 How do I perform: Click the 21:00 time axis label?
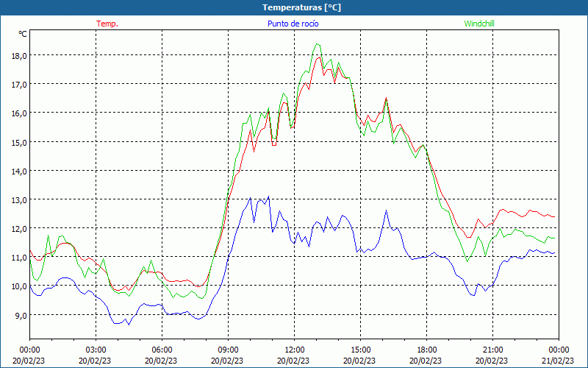point(492,350)
